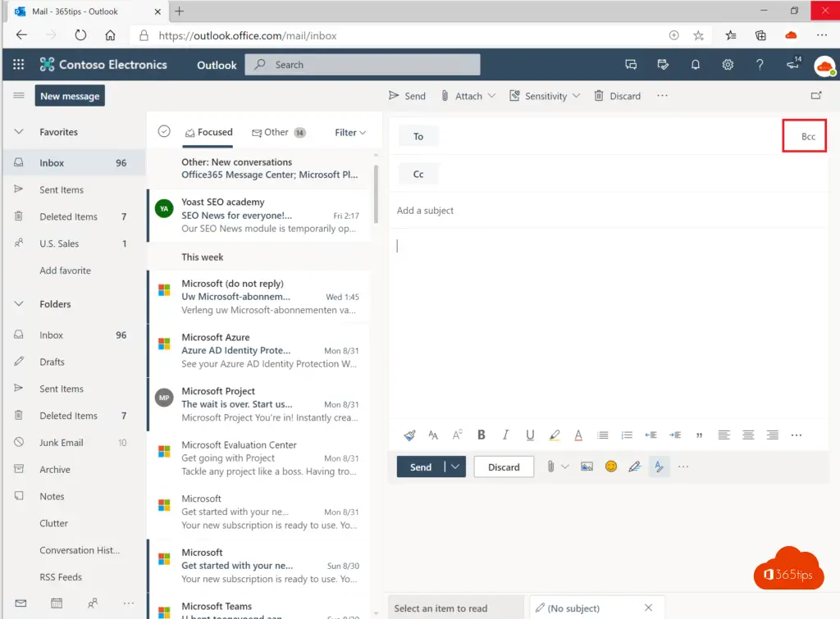Collapse the Favorites section

[x=19, y=132]
